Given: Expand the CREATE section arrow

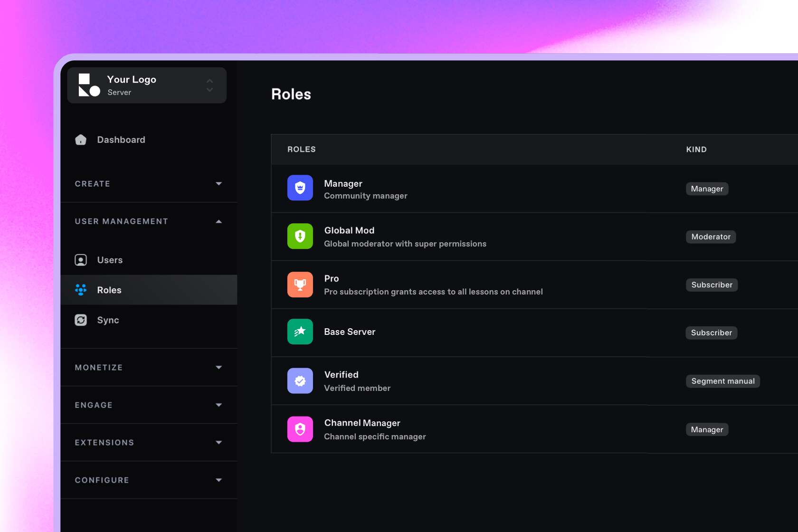Looking at the screenshot, I should click(x=219, y=184).
